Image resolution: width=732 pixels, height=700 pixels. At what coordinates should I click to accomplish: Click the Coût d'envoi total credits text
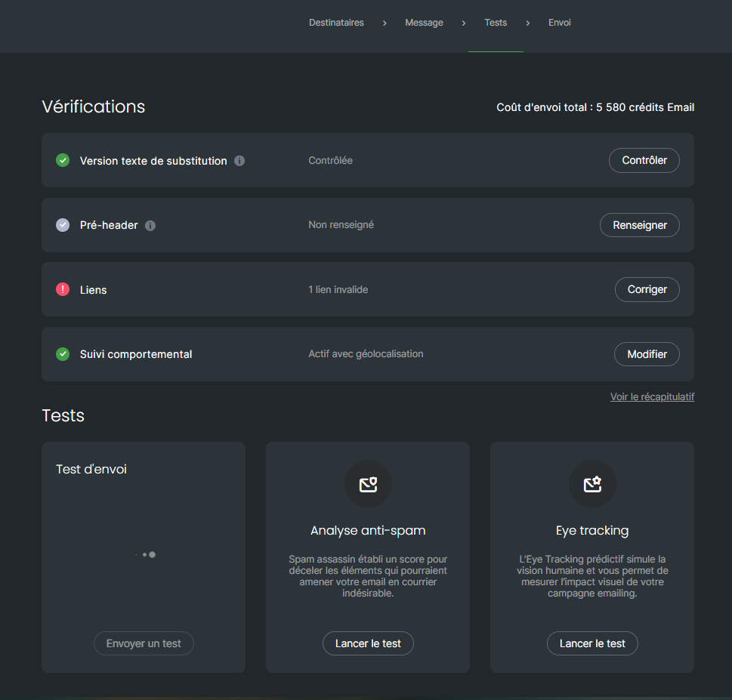click(595, 107)
